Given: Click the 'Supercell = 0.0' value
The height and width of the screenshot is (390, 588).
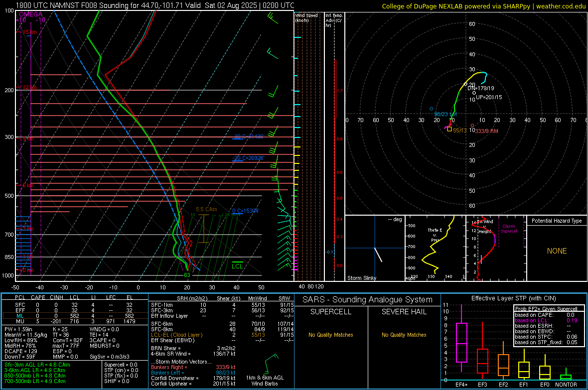Looking at the screenshot, I should [x=121, y=365].
